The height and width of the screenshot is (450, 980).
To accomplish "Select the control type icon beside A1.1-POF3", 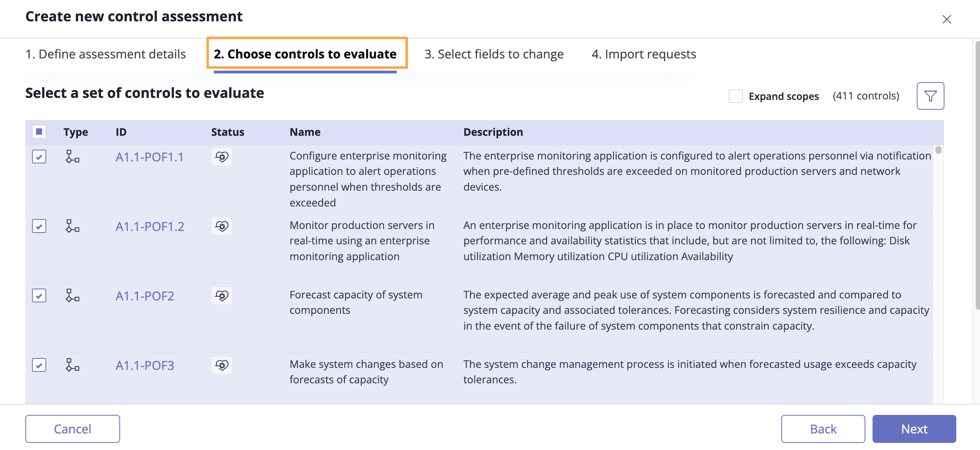I will [73, 366].
